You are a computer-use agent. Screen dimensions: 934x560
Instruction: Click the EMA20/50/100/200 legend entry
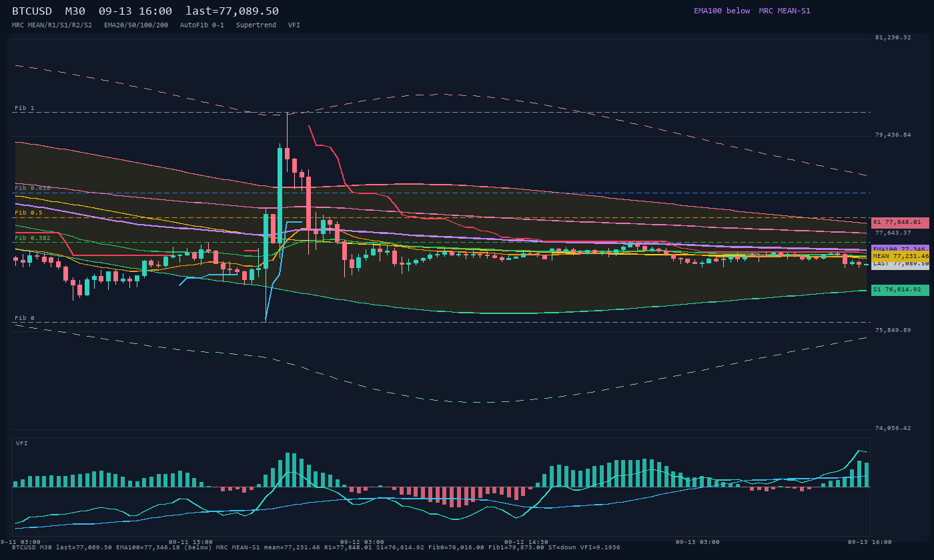click(x=136, y=25)
